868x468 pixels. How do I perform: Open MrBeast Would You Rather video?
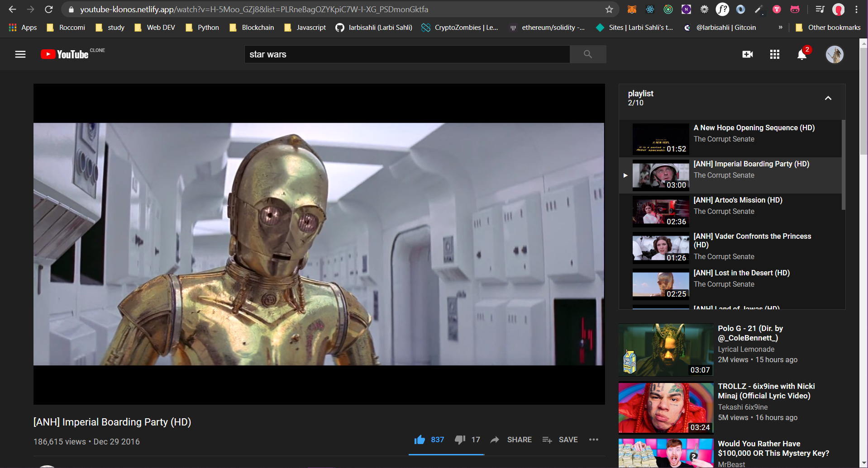(666, 453)
